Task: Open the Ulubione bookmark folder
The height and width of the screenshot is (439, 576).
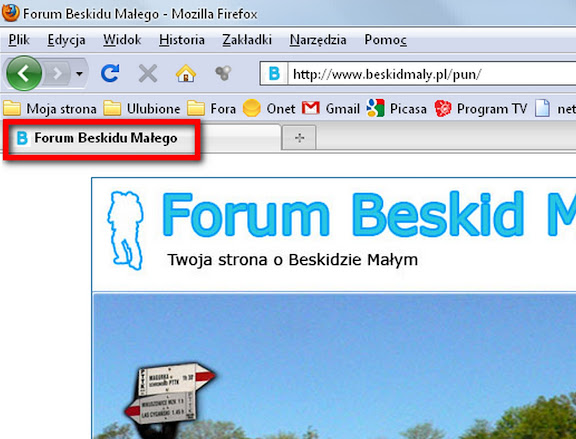Action: [142, 108]
